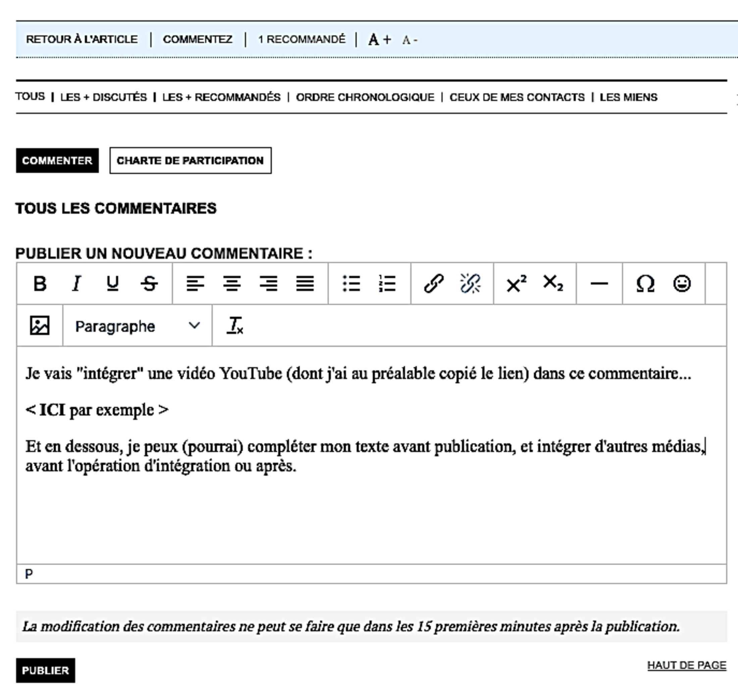This screenshot has width=738, height=700.
Task: Toggle underline formatting button
Action: (x=112, y=284)
